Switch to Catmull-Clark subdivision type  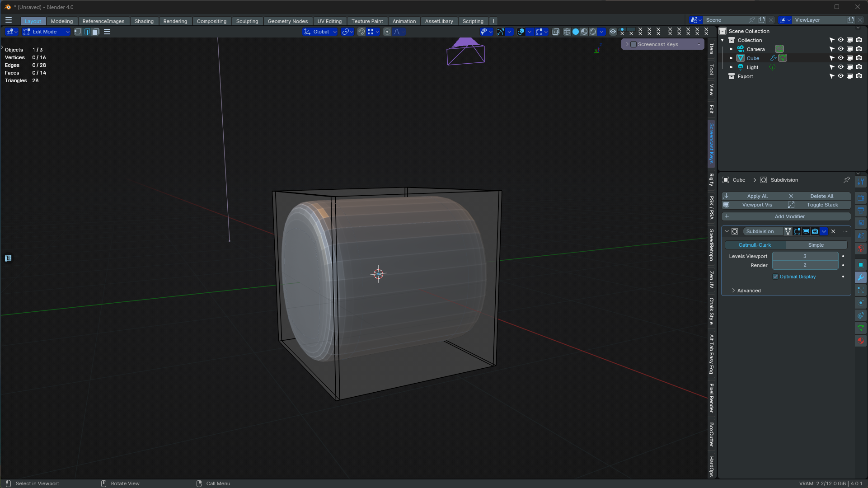(x=755, y=244)
